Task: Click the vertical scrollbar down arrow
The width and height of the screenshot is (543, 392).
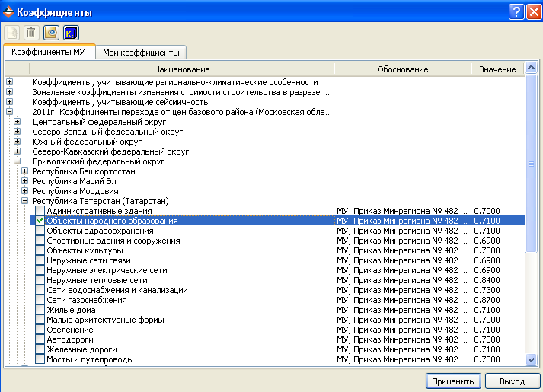Action: point(531,359)
